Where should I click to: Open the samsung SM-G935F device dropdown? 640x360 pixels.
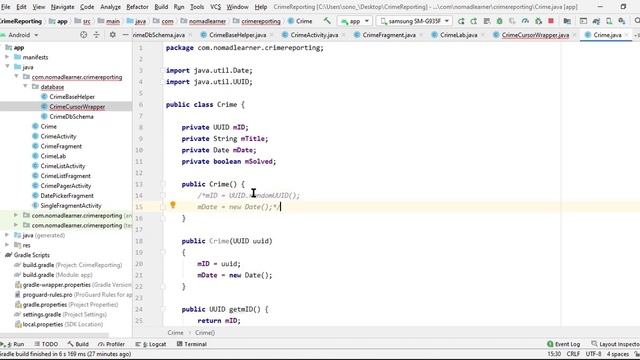(x=415, y=21)
